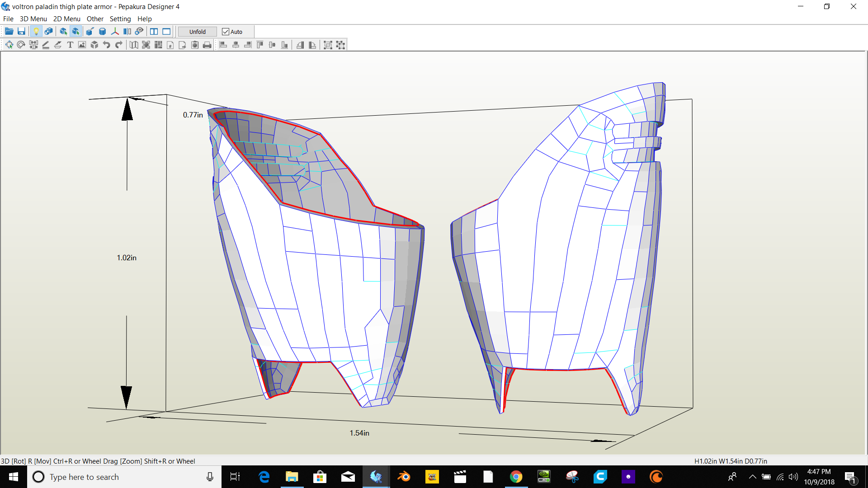Switch to the single-window layout icon
This screenshot has width=868, height=488.
(x=166, y=32)
